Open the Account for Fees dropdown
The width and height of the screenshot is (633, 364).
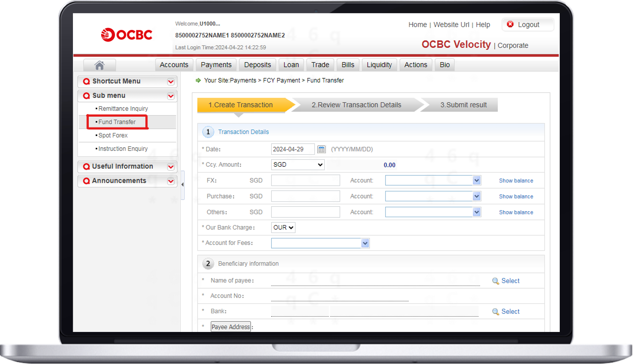coord(320,243)
